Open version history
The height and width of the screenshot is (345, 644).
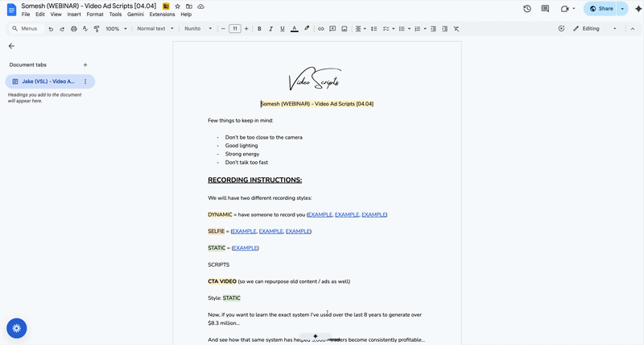tap(527, 9)
